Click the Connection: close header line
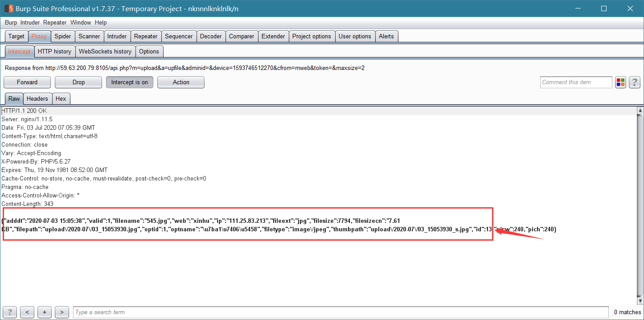The image size is (644, 320). [25, 144]
